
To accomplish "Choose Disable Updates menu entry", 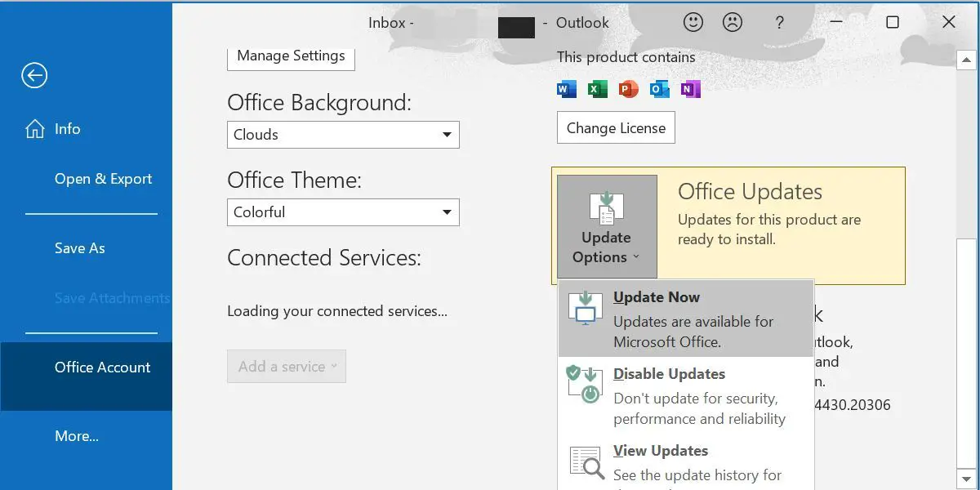I will tap(686, 396).
